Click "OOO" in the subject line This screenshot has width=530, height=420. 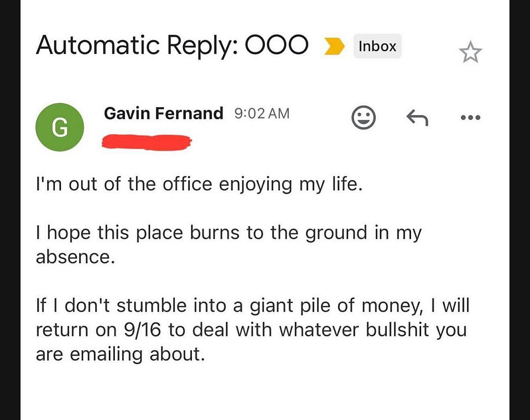(277, 46)
